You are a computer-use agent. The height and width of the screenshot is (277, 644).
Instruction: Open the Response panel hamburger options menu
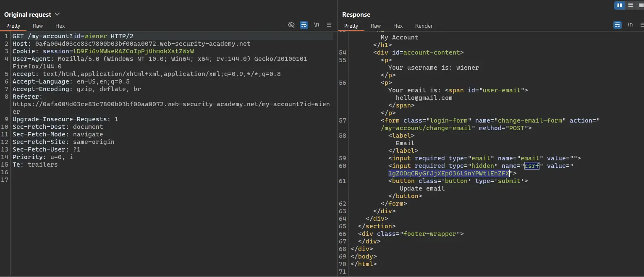point(643,25)
